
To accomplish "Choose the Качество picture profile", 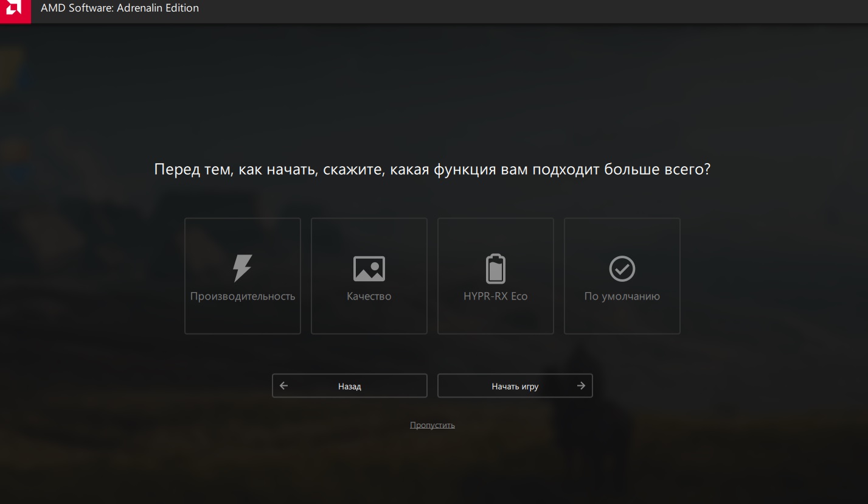I will [369, 276].
